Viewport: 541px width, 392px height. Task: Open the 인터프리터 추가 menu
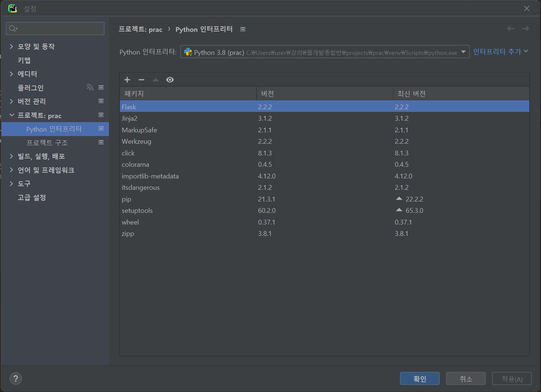tap(500, 52)
